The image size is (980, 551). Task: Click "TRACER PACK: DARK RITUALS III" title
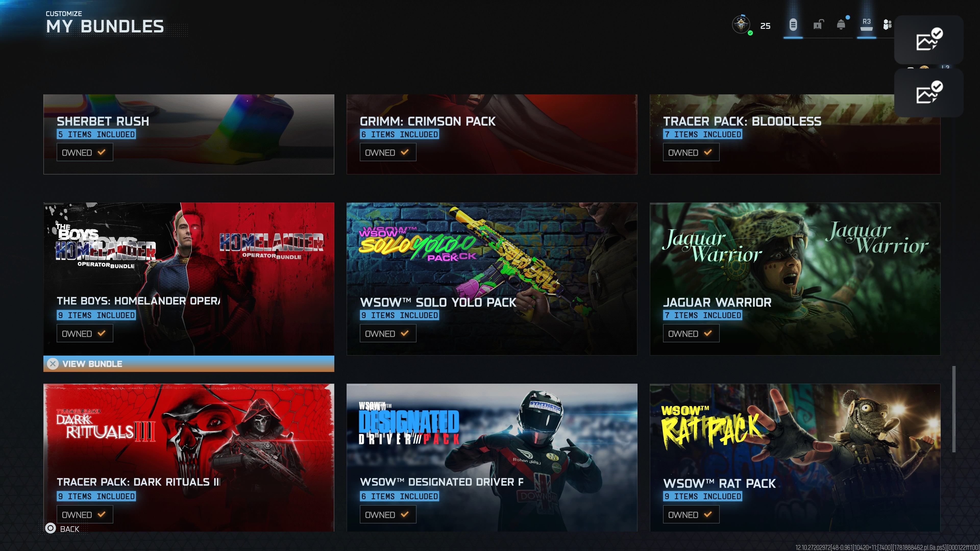pos(139,482)
